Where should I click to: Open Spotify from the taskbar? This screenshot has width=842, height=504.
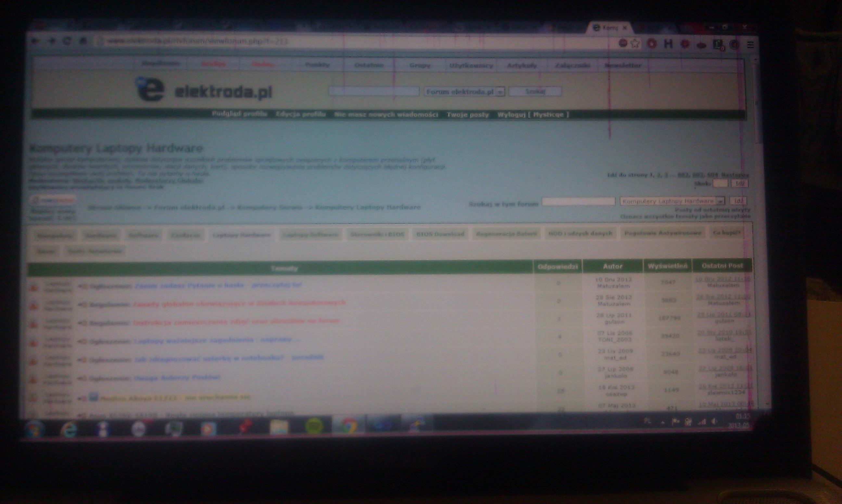pos(313,426)
